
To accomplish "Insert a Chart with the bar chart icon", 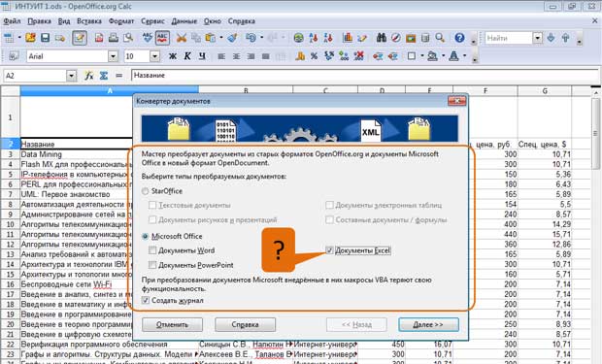I will click(x=348, y=38).
